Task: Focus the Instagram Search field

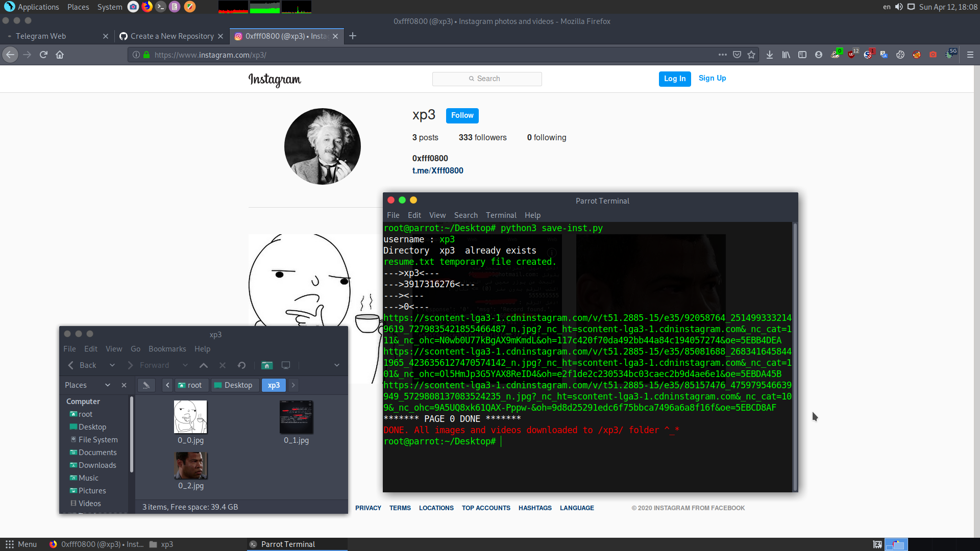Action: [x=487, y=79]
